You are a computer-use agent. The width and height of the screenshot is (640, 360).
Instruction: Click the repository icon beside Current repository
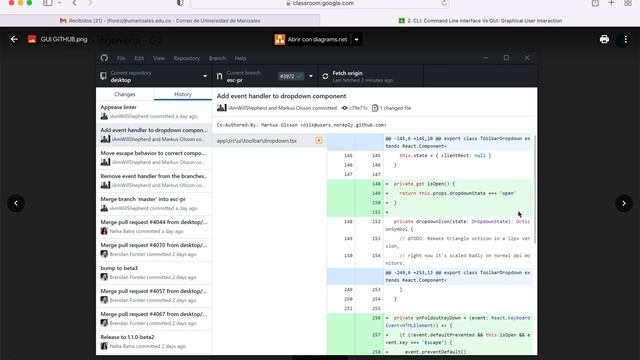point(103,76)
